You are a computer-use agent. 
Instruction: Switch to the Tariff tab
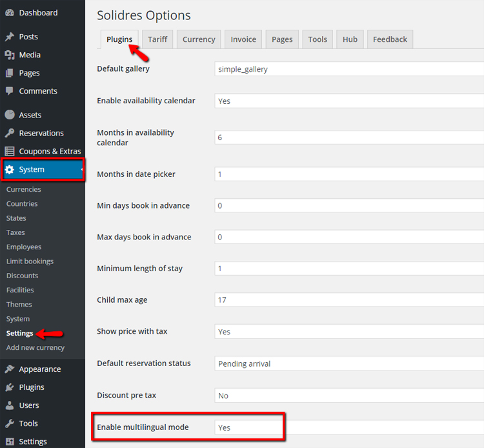point(157,39)
